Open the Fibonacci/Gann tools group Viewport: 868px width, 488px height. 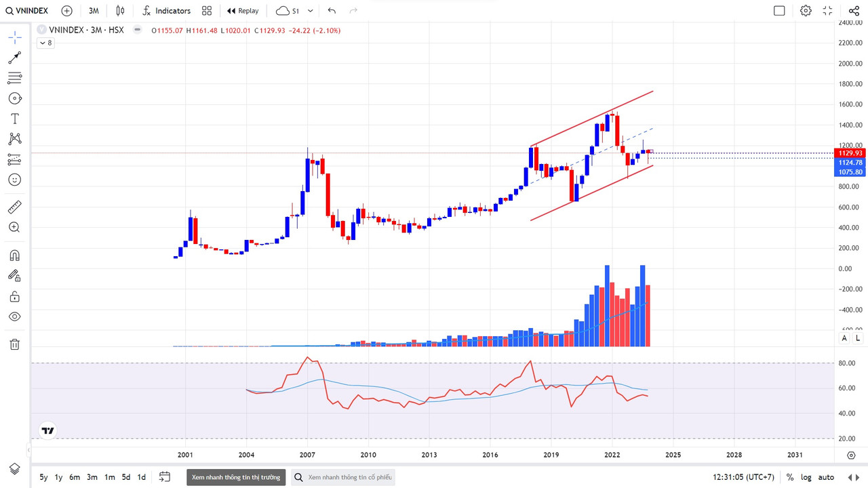[15, 78]
